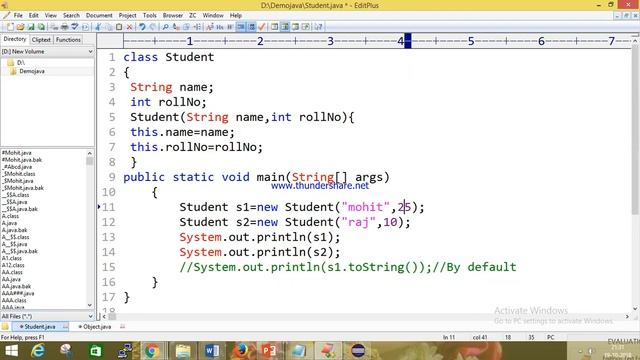Click editor vertical scrollbar down arrow
This screenshot has height=360, width=640.
pyautogui.click(x=635, y=309)
